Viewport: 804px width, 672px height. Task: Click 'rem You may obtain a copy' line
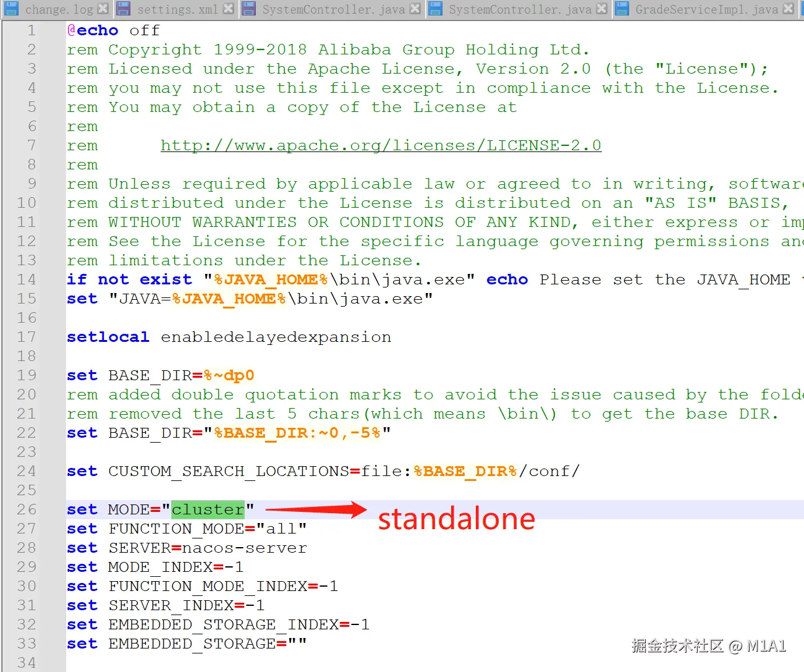pos(292,107)
